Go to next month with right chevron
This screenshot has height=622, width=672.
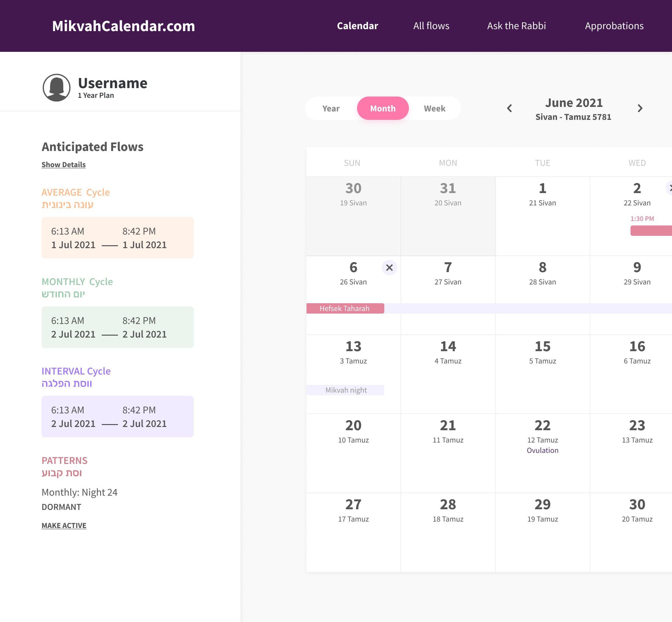tap(640, 109)
